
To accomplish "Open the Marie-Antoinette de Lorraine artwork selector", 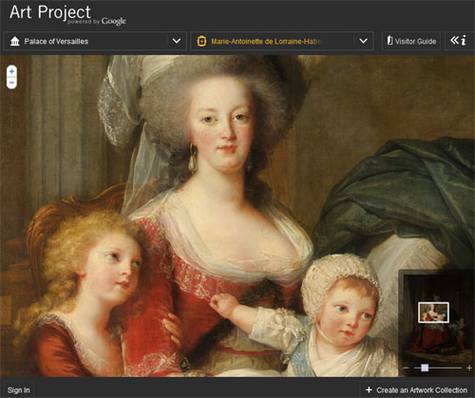I will (x=282, y=41).
